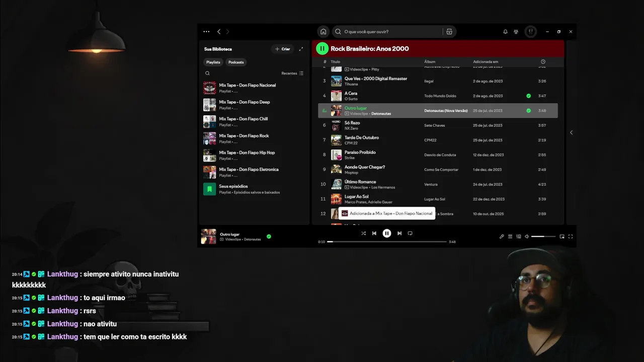Open the Spotify three-dots menu
644x362 pixels.
click(x=206, y=32)
